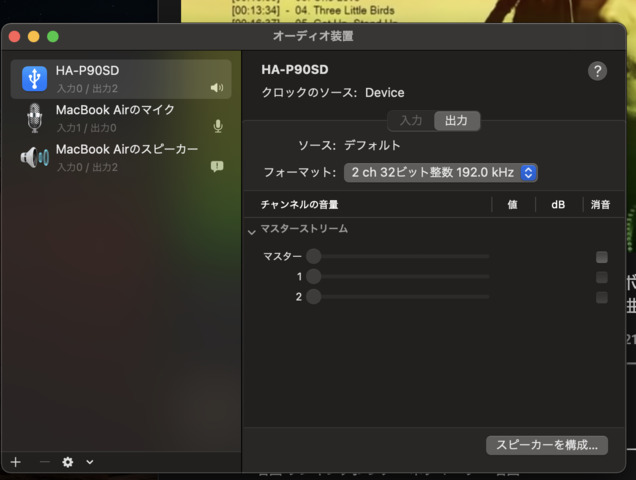Click the 消音 column header
Viewport: 636px width, 480px height.
pyautogui.click(x=600, y=204)
